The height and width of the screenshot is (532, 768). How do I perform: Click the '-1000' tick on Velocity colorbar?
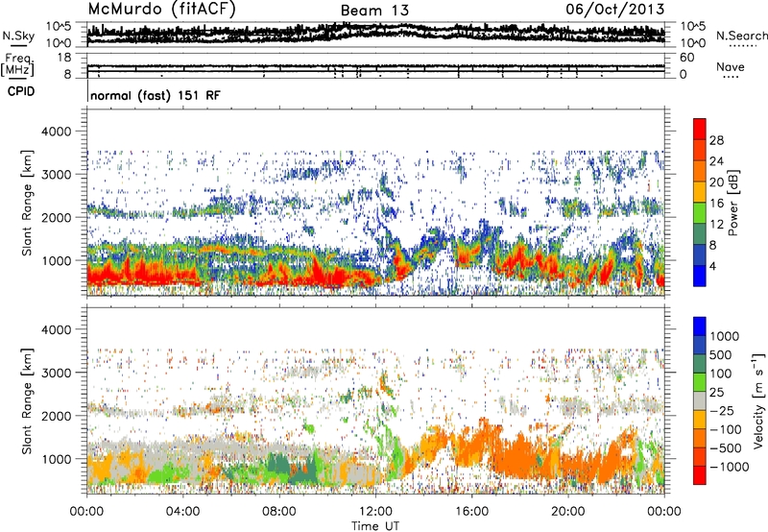729,467
